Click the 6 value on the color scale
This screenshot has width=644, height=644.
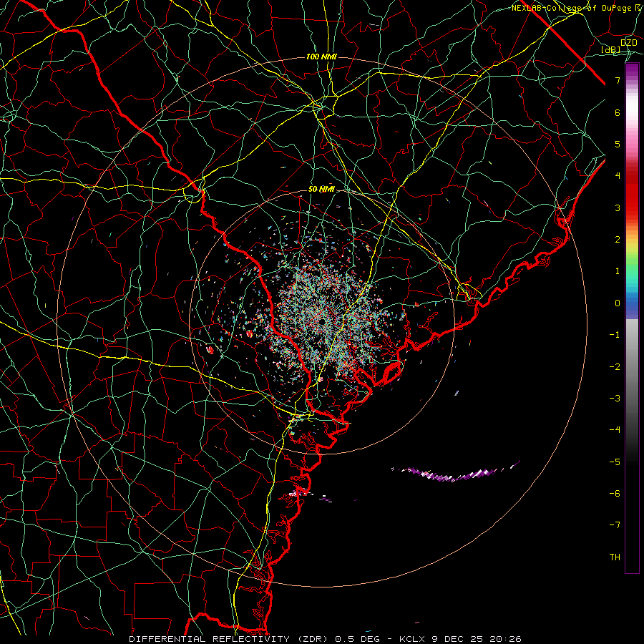[x=618, y=112]
